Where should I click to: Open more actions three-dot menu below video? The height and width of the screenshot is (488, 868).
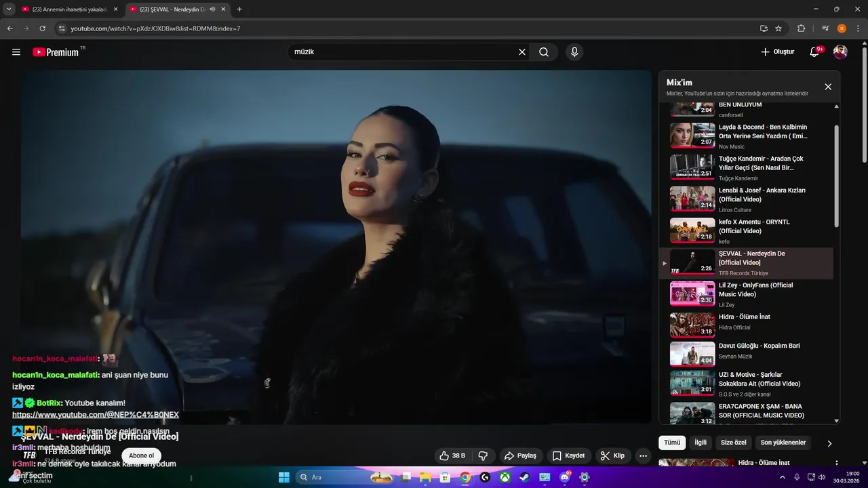coord(644,456)
